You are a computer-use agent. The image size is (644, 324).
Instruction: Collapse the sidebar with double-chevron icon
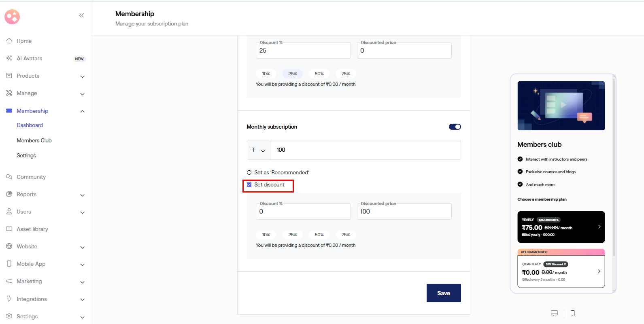tap(81, 15)
